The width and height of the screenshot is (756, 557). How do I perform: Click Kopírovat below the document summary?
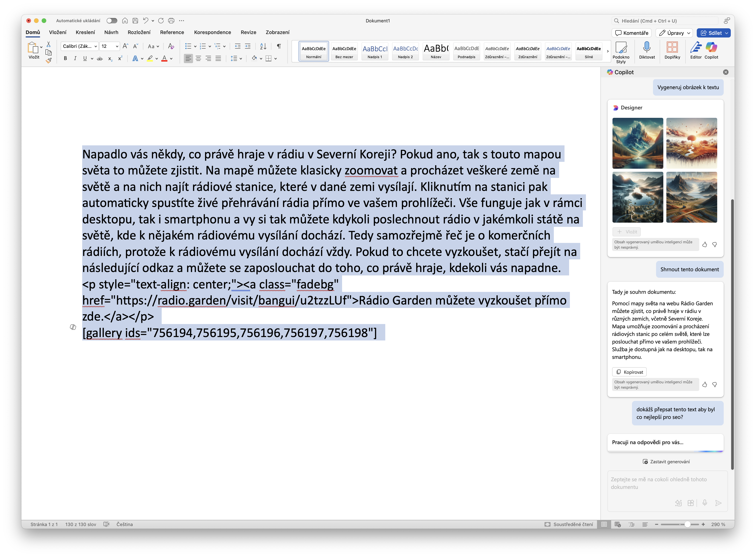(629, 372)
